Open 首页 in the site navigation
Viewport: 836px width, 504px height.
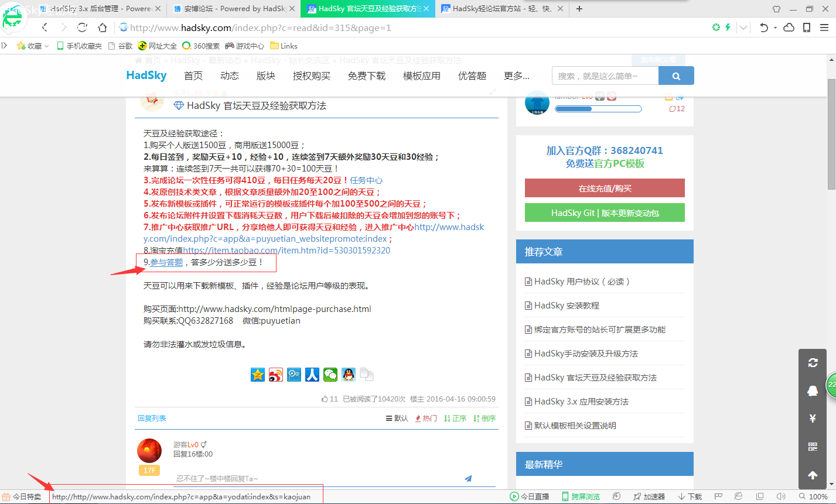pyautogui.click(x=193, y=76)
